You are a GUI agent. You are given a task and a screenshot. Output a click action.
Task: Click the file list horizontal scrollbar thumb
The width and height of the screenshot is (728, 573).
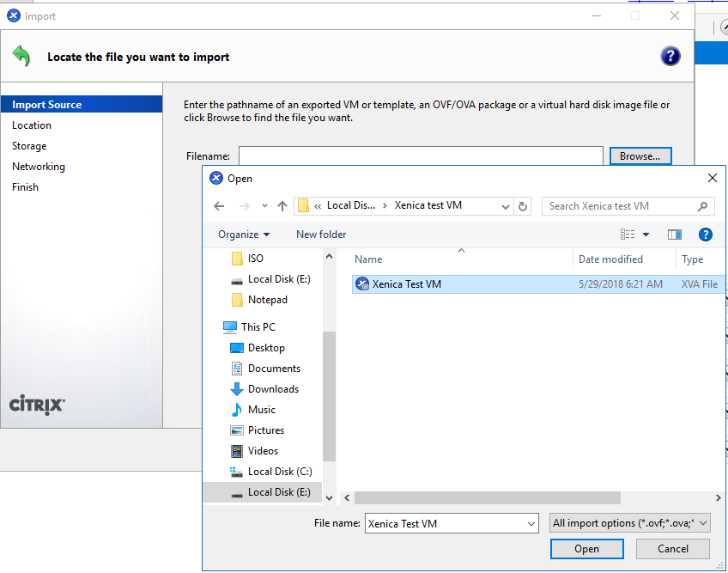point(488,497)
